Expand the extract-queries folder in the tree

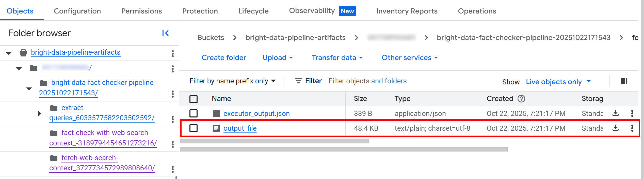click(39, 114)
